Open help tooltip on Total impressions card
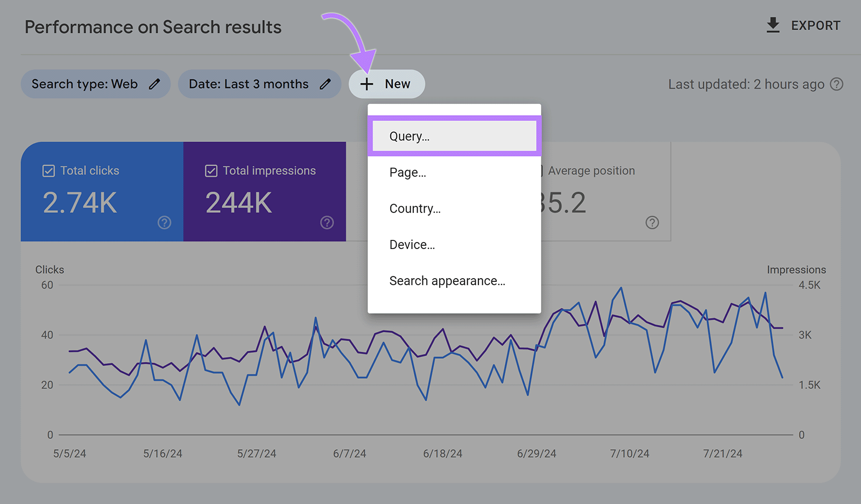The width and height of the screenshot is (861, 504). pyautogui.click(x=327, y=222)
